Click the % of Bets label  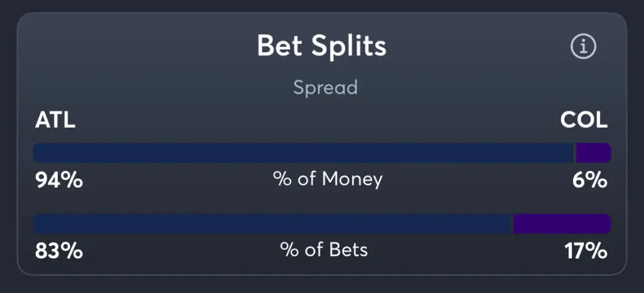(324, 250)
